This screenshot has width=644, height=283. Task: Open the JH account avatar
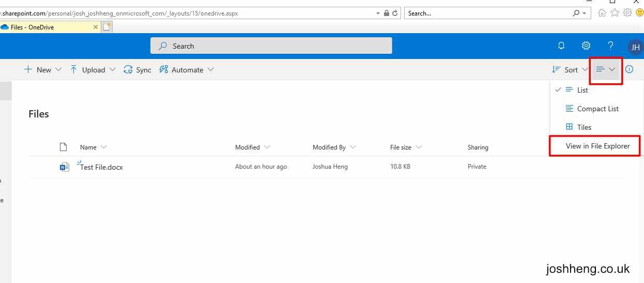pyautogui.click(x=635, y=47)
